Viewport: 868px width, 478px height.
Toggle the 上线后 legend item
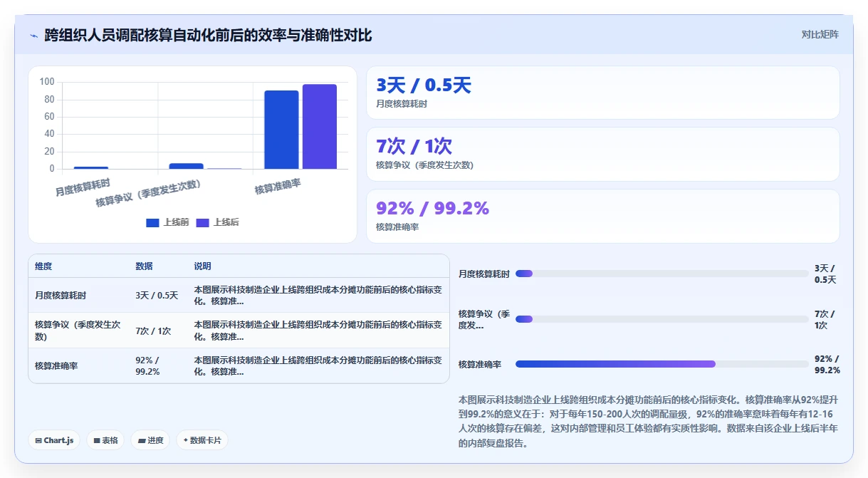(x=218, y=222)
